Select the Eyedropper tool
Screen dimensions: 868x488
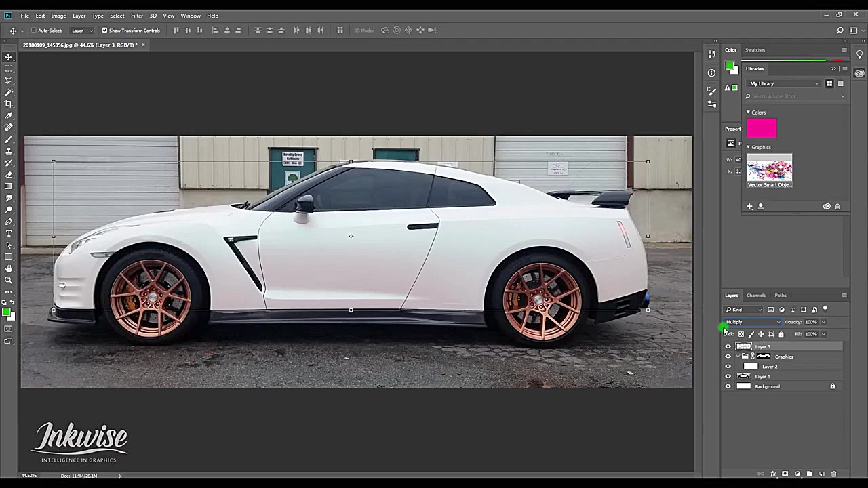(x=9, y=116)
